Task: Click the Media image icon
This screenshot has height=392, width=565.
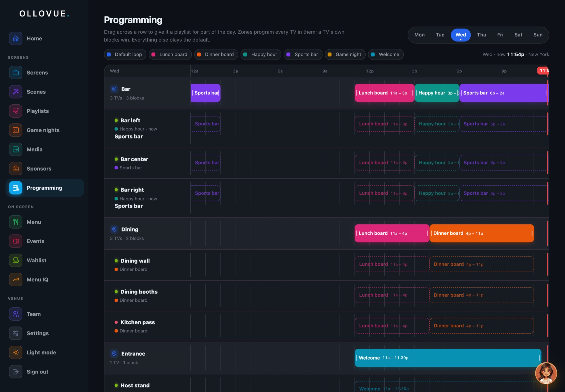Action: pyautogui.click(x=16, y=149)
